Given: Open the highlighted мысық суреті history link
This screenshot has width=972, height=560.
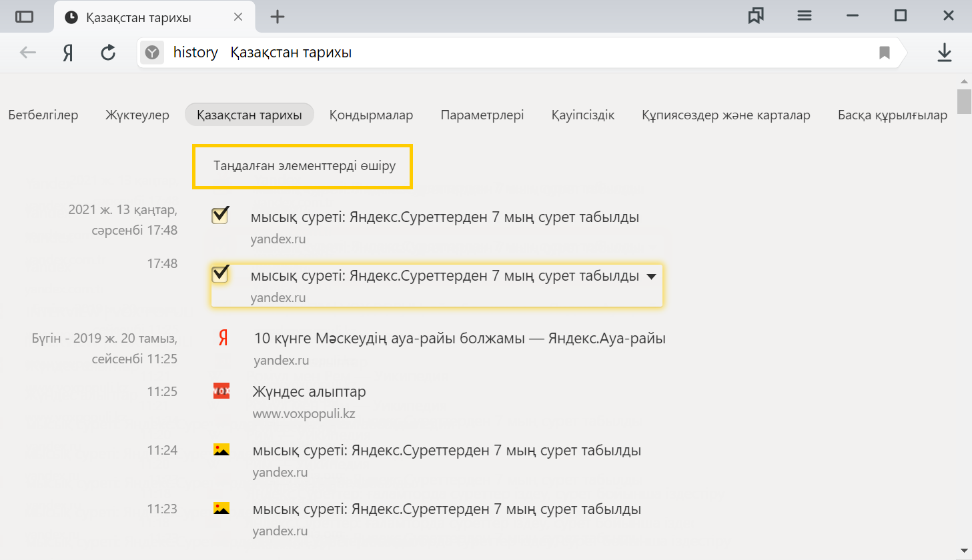Looking at the screenshot, I should (445, 276).
